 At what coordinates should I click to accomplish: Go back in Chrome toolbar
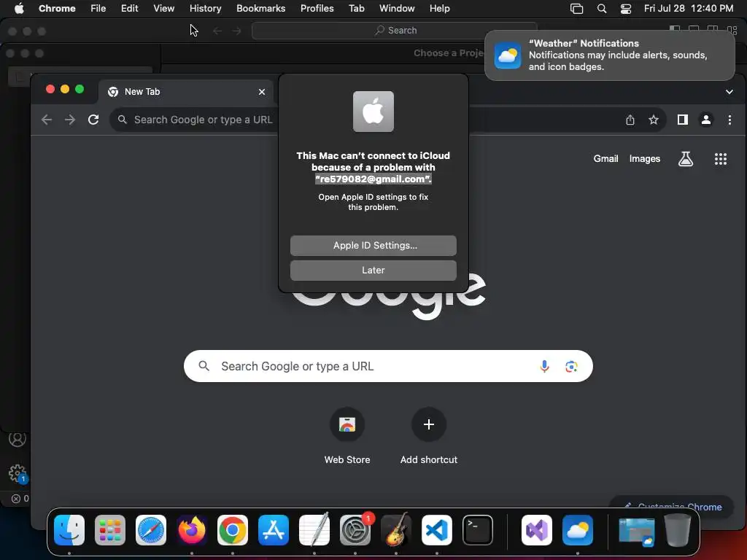[x=47, y=120]
